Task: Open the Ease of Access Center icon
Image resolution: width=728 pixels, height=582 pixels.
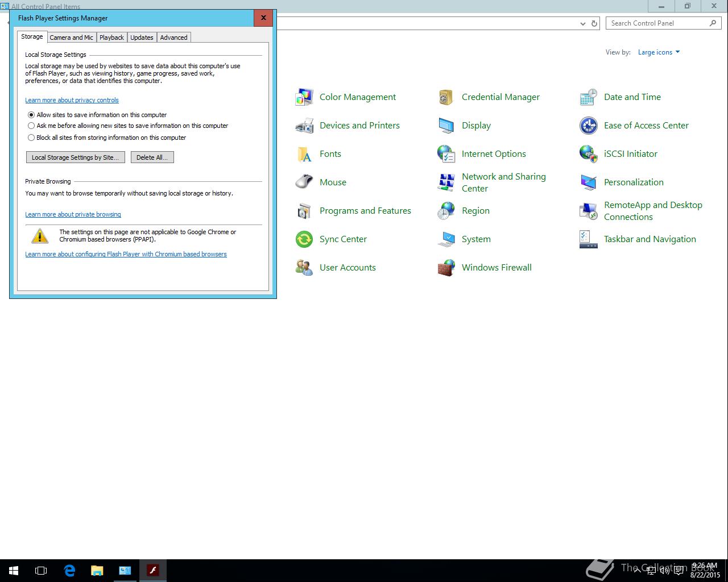Action: click(589, 126)
